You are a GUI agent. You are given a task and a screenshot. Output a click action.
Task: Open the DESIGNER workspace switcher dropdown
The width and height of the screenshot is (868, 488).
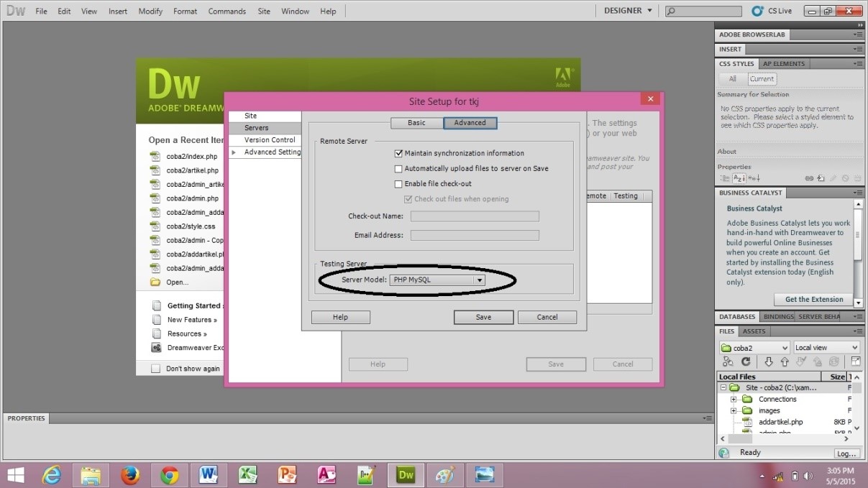629,11
